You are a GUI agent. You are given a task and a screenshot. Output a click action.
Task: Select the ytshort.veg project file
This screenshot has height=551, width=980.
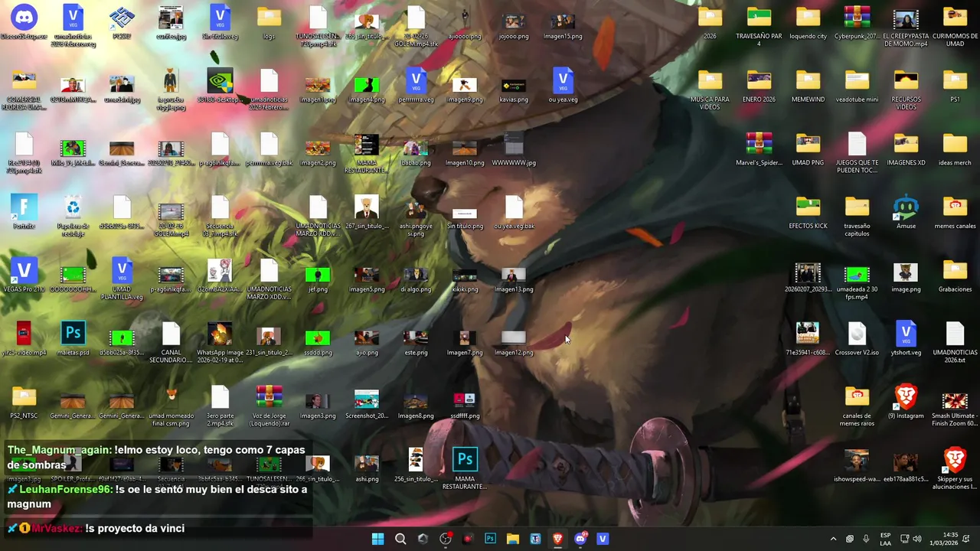point(906,334)
